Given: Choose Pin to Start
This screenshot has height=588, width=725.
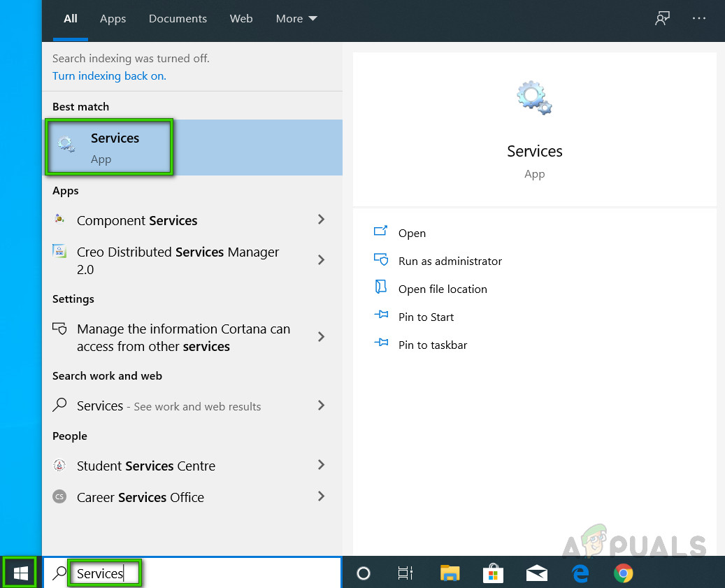Looking at the screenshot, I should 426,317.
